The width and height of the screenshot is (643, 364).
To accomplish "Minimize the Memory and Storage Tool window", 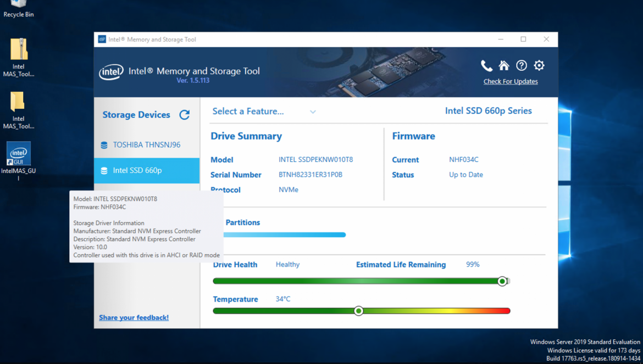I will [501, 40].
